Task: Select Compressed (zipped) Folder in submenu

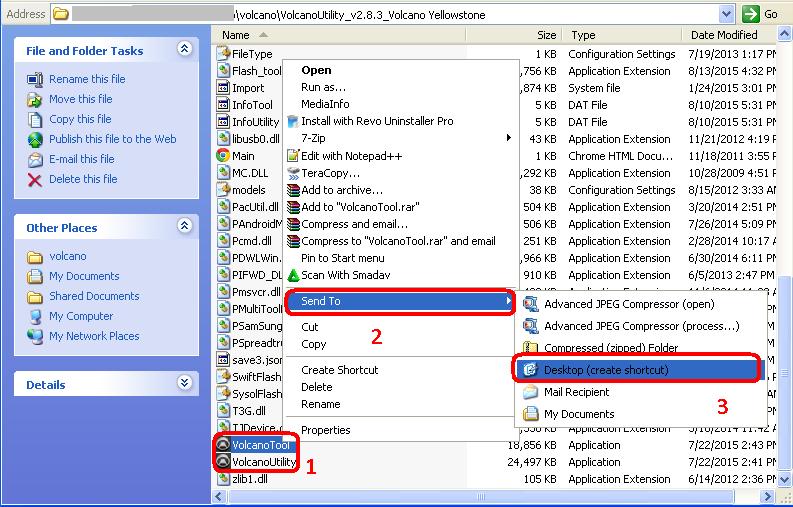Action: [x=640, y=348]
